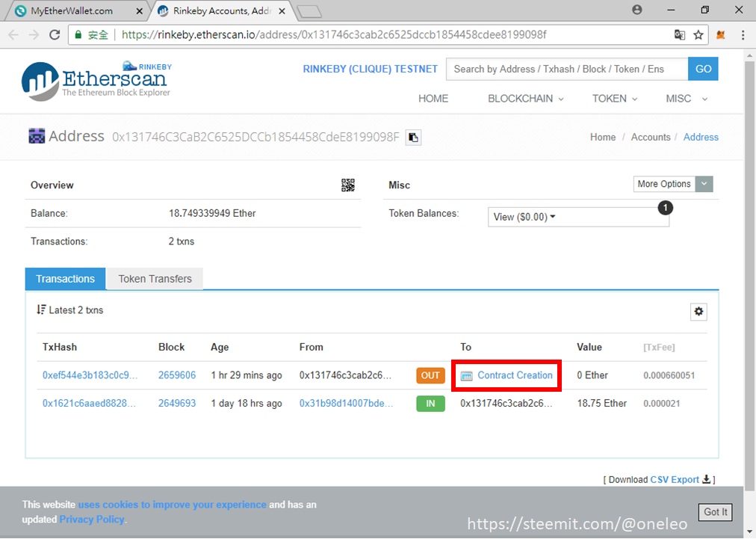Click the Home breadcrumb link
Screen dimensions: 756x545
pos(603,137)
